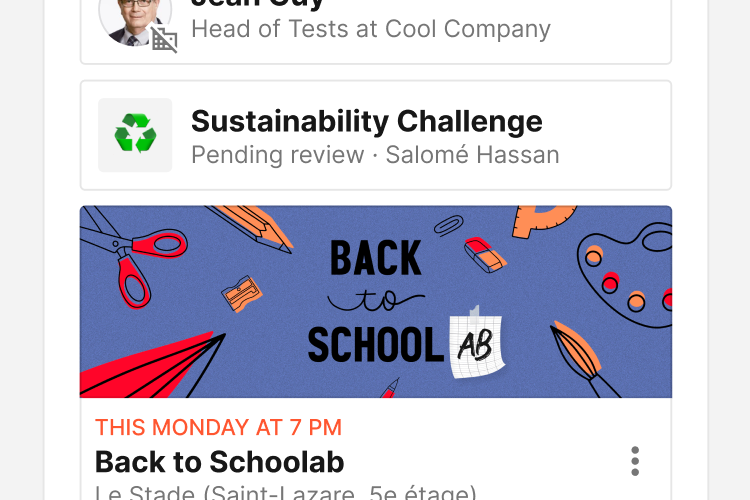Click Jean Guy's profile photo
750x500 pixels.
pos(132,18)
